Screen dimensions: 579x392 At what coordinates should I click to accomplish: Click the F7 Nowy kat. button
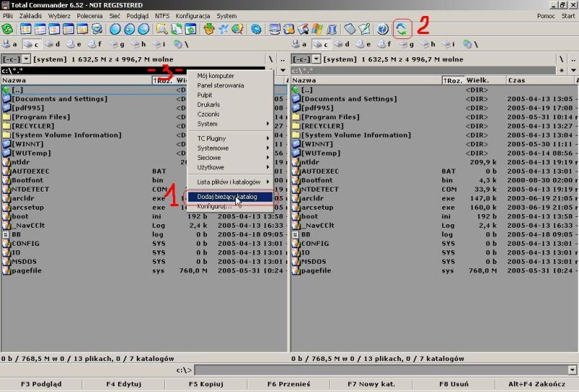pyautogui.click(x=371, y=384)
